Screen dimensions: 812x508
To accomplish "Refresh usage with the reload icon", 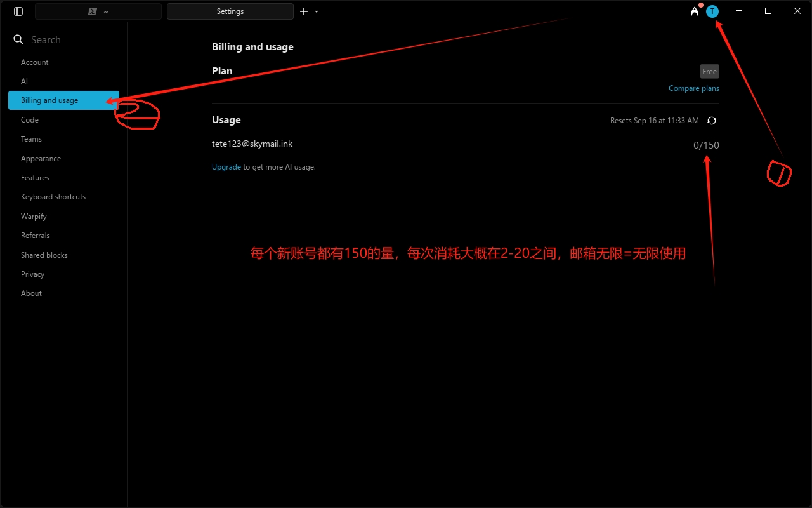I will [x=712, y=121].
